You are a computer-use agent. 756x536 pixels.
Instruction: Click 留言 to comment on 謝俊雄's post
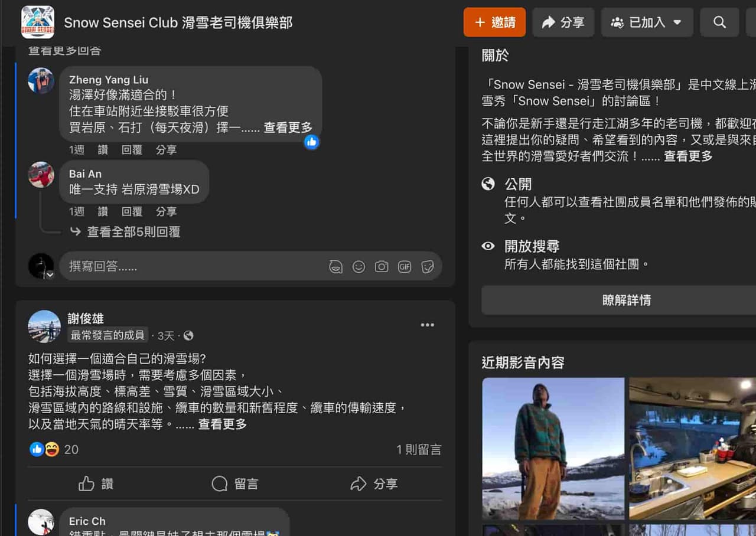point(235,484)
